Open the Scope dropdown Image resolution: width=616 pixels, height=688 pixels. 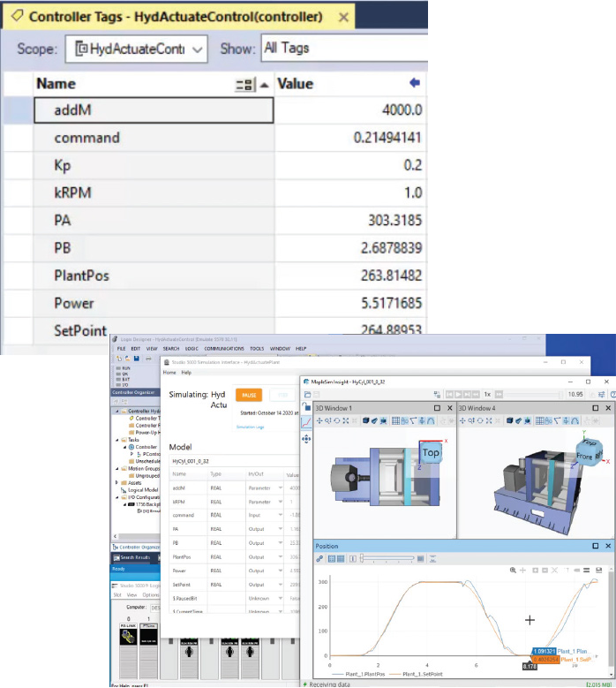(136, 49)
